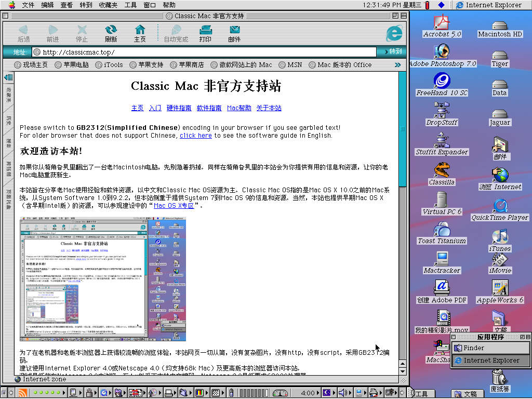Open the favorites bar overflow chevron
The width and height of the screenshot is (532, 399).
point(397,65)
